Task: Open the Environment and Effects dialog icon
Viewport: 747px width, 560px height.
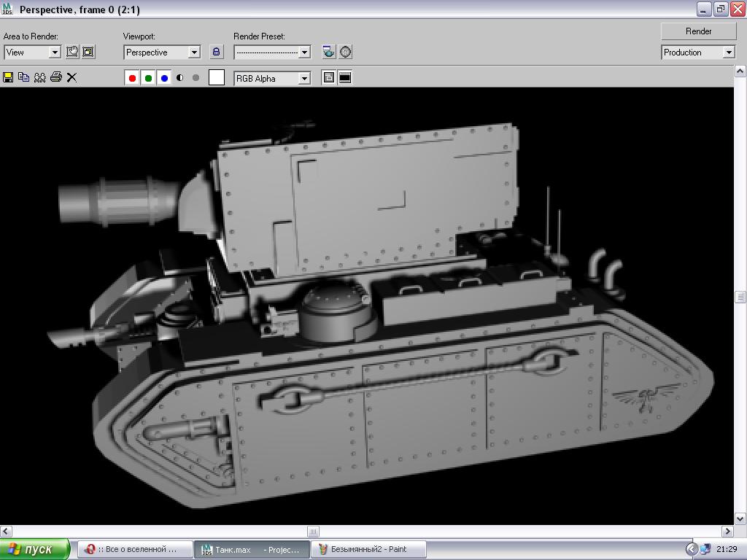Action: (345, 52)
